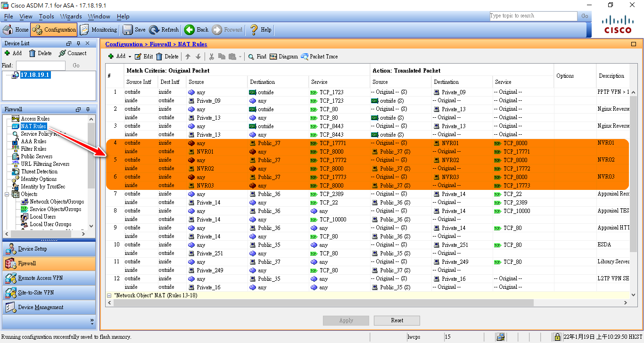Open the Wizards menu

tap(71, 16)
